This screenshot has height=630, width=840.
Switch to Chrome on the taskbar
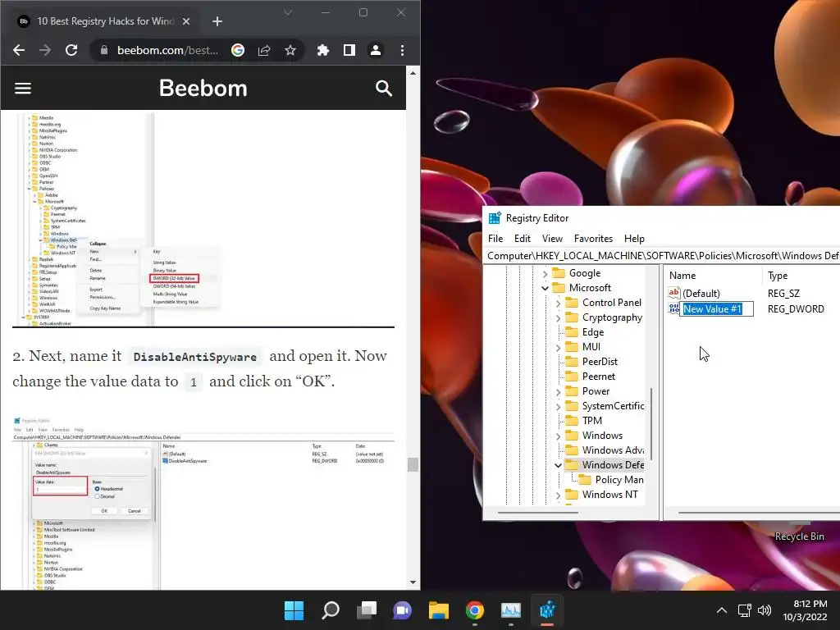tap(475, 610)
